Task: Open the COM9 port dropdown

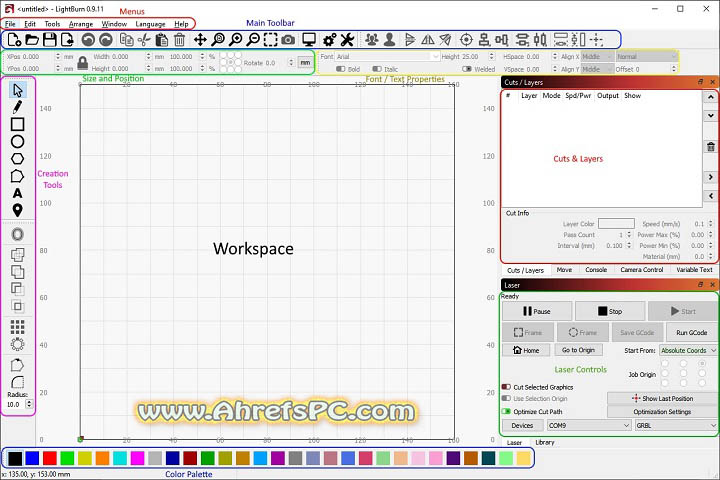Action: pyautogui.click(x=589, y=425)
